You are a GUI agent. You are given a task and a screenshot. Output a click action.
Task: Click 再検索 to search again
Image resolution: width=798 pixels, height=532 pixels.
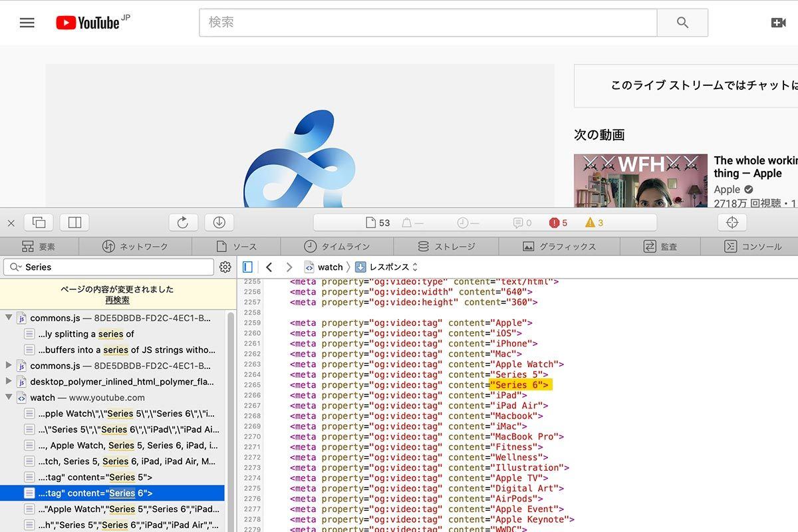(117, 300)
